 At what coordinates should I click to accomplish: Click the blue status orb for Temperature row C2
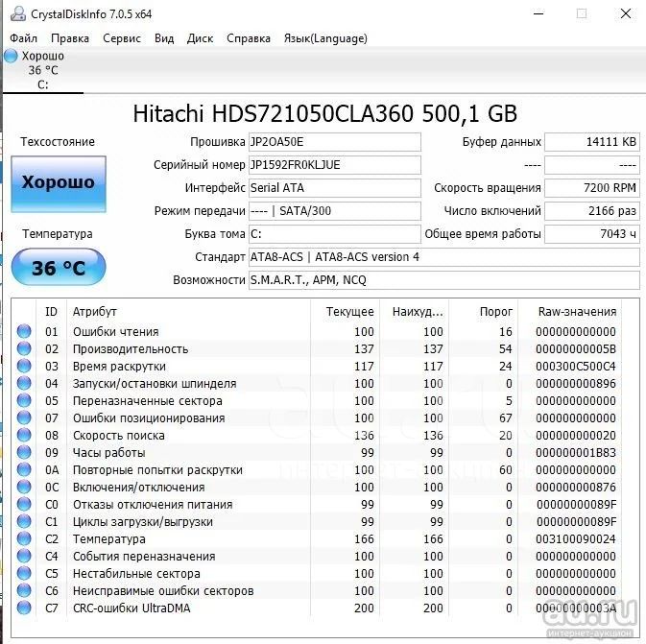pyautogui.click(x=24, y=539)
